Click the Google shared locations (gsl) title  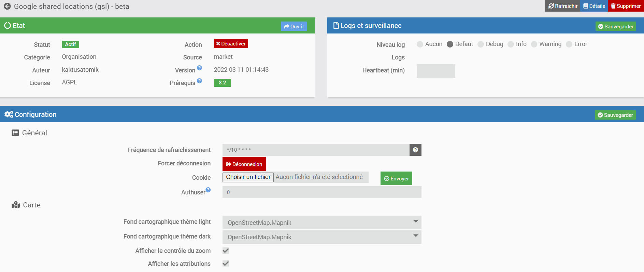tap(72, 6)
